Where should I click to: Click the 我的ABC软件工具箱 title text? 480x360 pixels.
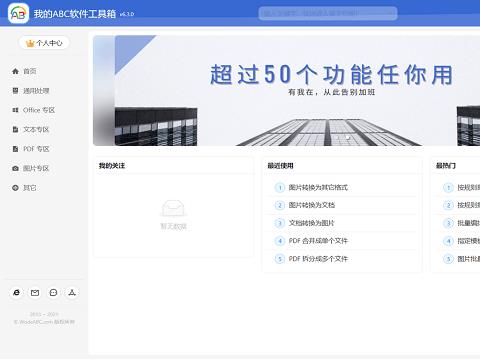tap(75, 14)
